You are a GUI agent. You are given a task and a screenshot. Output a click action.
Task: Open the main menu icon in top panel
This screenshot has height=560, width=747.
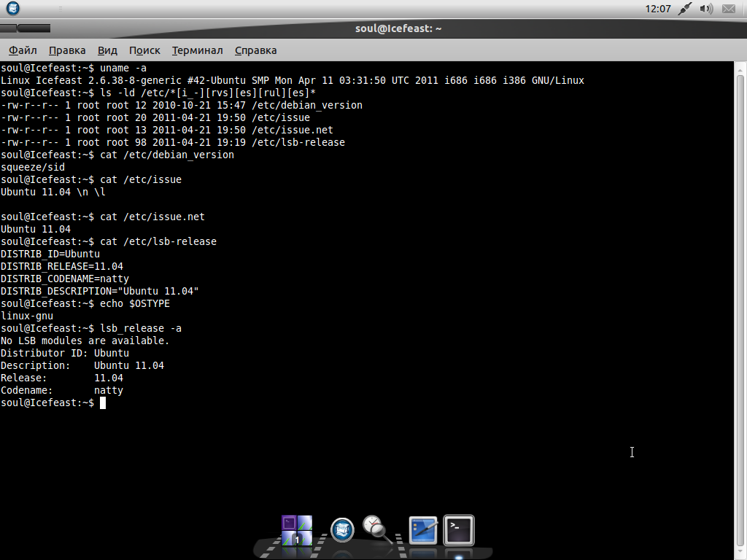click(x=13, y=9)
